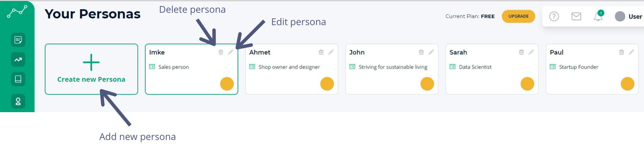The height and width of the screenshot is (153, 644).
Task: Open the User account menu
Action: tap(628, 16)
